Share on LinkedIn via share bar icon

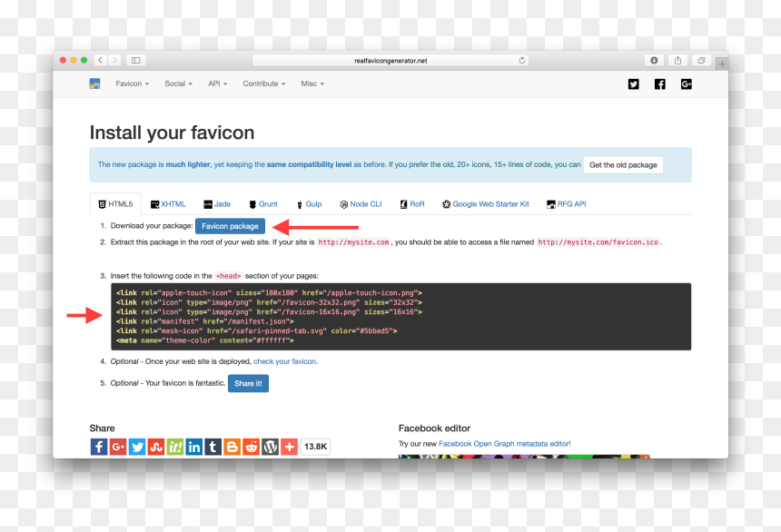[x=193, y=447]
